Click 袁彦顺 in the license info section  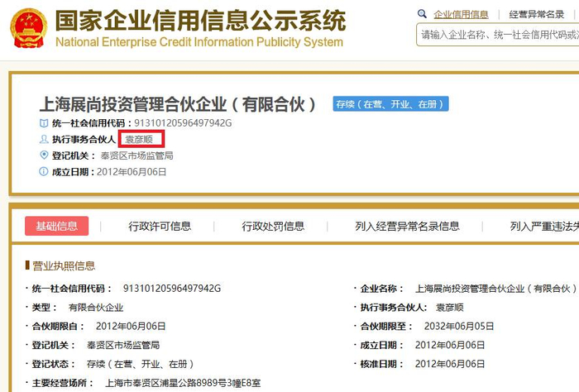[450, 308]
